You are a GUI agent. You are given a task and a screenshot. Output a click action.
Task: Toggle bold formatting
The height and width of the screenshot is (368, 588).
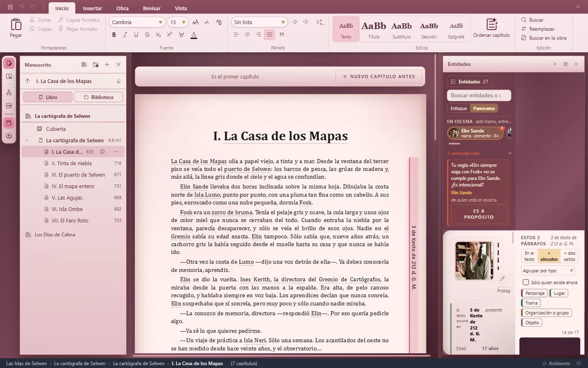click(x=114, y=35)
